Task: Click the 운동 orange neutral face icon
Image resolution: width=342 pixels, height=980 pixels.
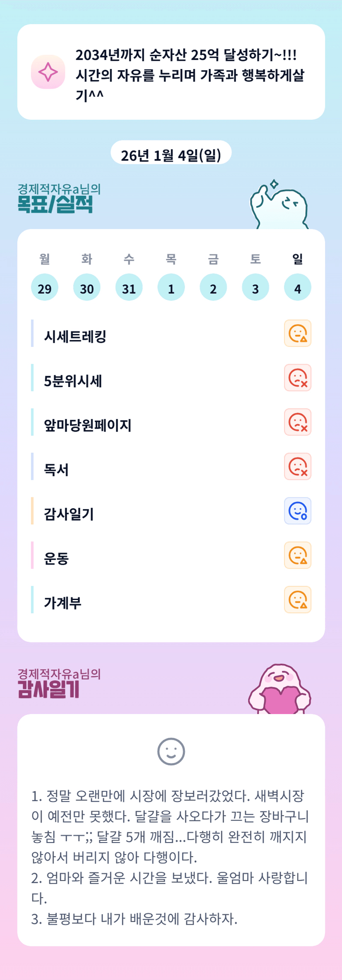Action: tap(297, 555)
